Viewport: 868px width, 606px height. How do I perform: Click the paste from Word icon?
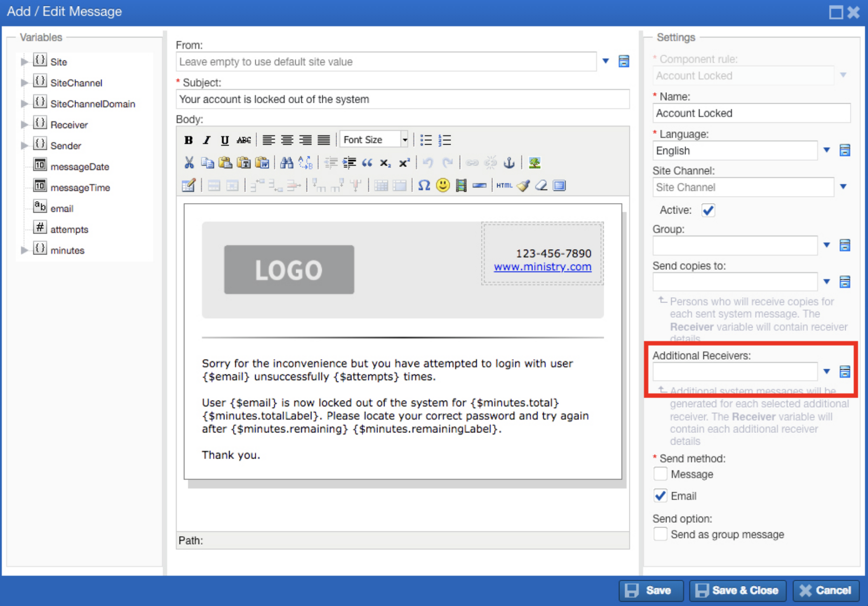[x=262, y=163]
